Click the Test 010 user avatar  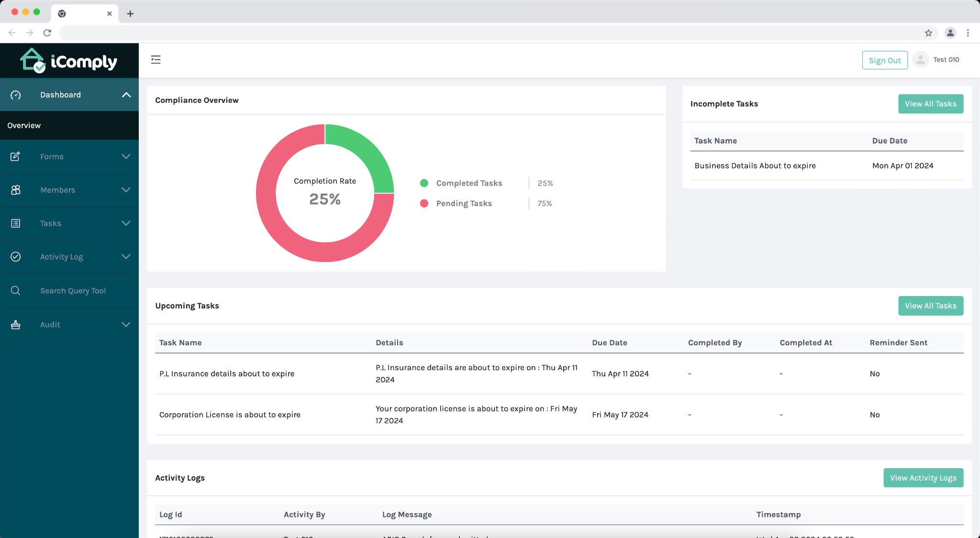[x=920, y=60]
